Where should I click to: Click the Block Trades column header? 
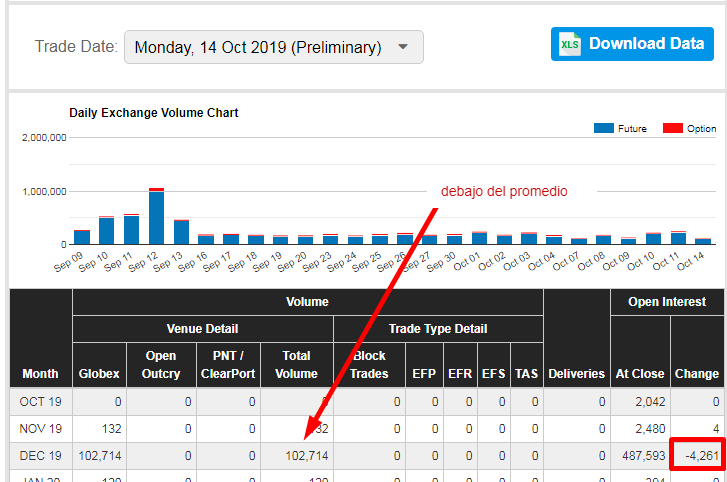369,364
